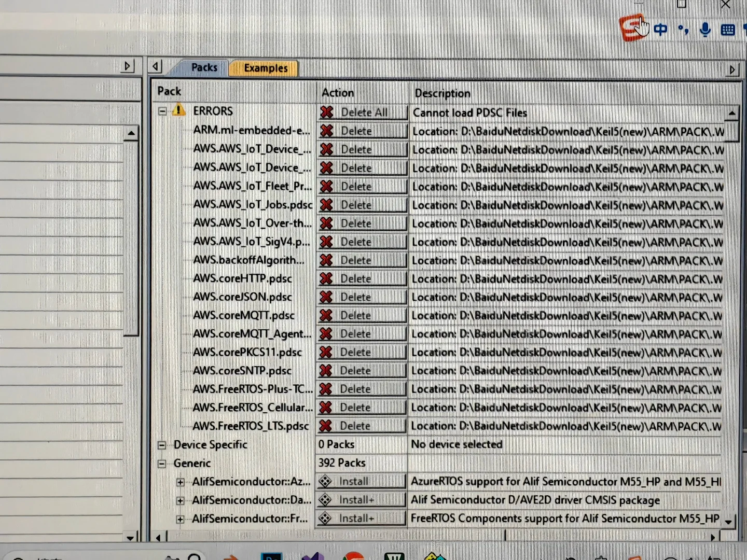
Task: Expand AlifSemiconductor::Da... tree item
Action: 180,500
